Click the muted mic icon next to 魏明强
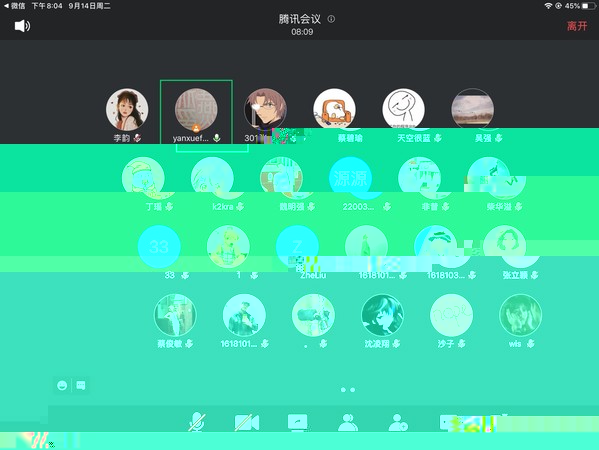The height and width of the screenshot is (450, 599). (311, 207)
